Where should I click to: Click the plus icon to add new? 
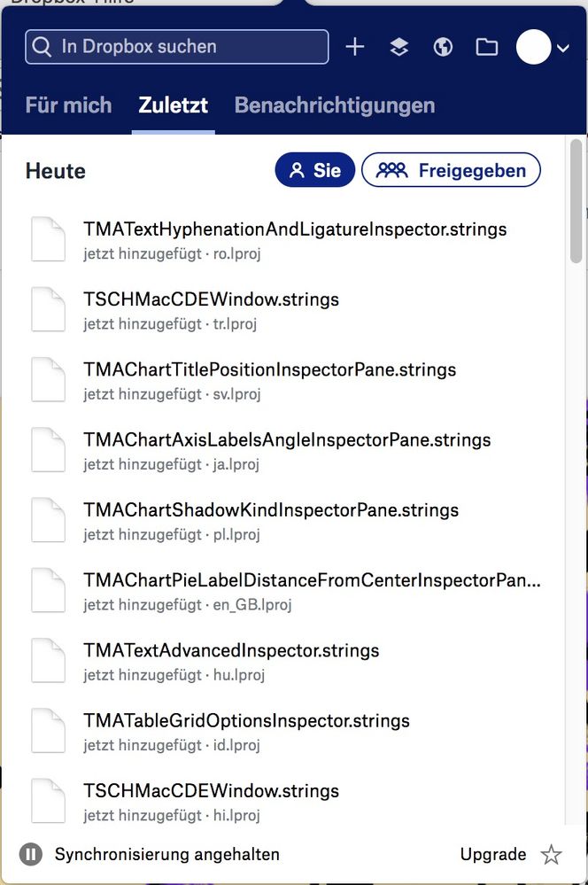pyautogui.click(x=354, y=47)
